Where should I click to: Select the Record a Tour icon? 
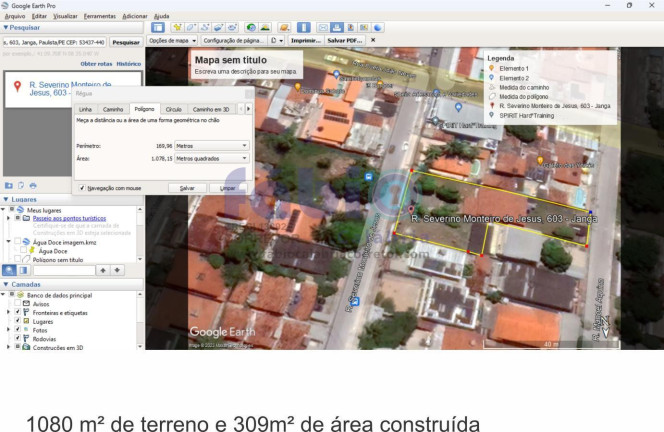tap(232, 28)
